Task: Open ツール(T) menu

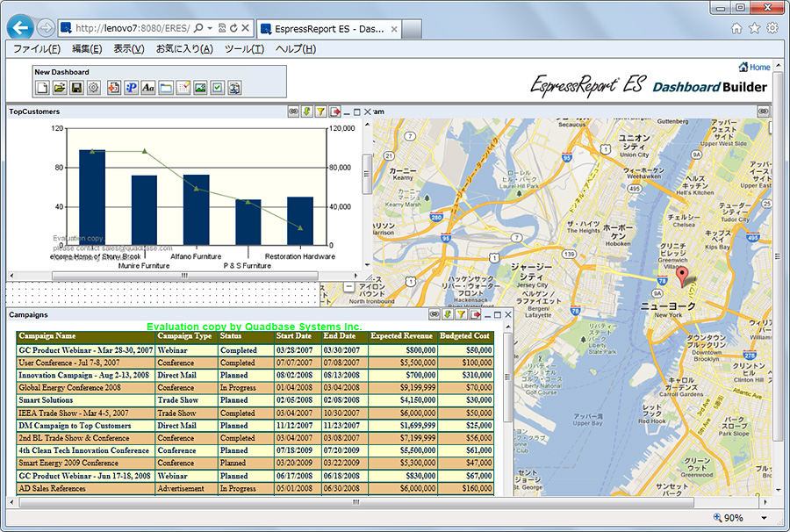Action: point(244,49)
